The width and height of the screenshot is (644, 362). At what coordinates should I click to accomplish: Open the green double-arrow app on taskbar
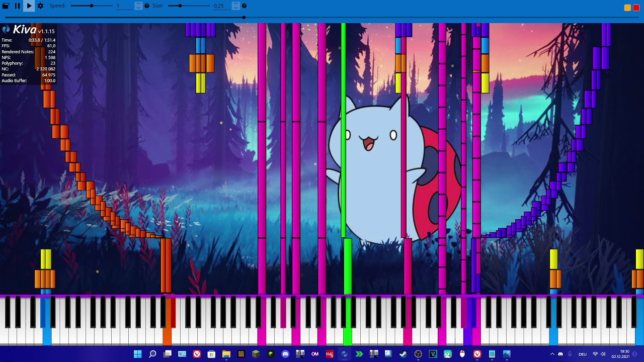[359, 354]
